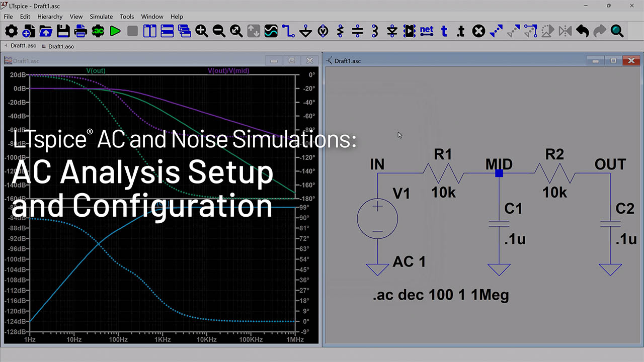Print the current document
Image resolution: width=644 pixels, height=362 pixels.
click(80, 31)
